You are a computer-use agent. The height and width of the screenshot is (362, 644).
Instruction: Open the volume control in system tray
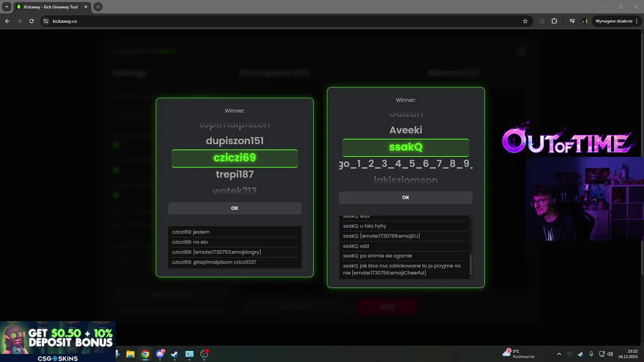tap(610, 354)
